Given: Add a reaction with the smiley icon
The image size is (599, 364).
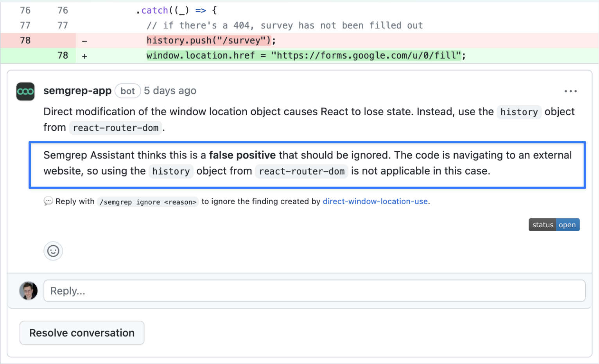Looking at the screenshot, I should [x=53, y=251].
